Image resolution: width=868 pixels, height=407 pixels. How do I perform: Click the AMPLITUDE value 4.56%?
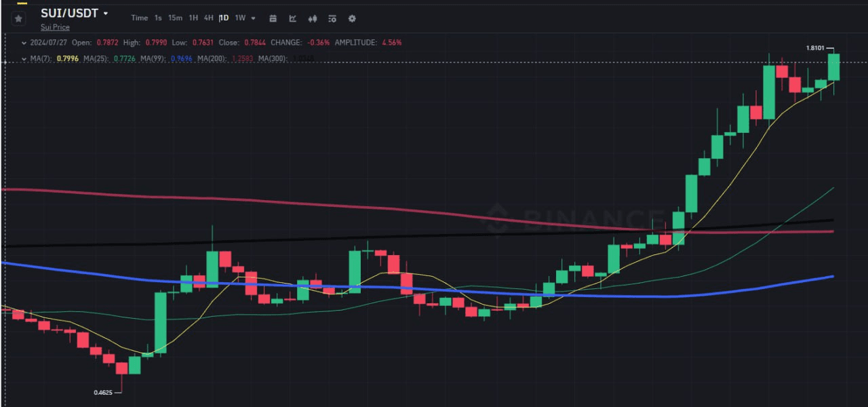click(391, 42)
